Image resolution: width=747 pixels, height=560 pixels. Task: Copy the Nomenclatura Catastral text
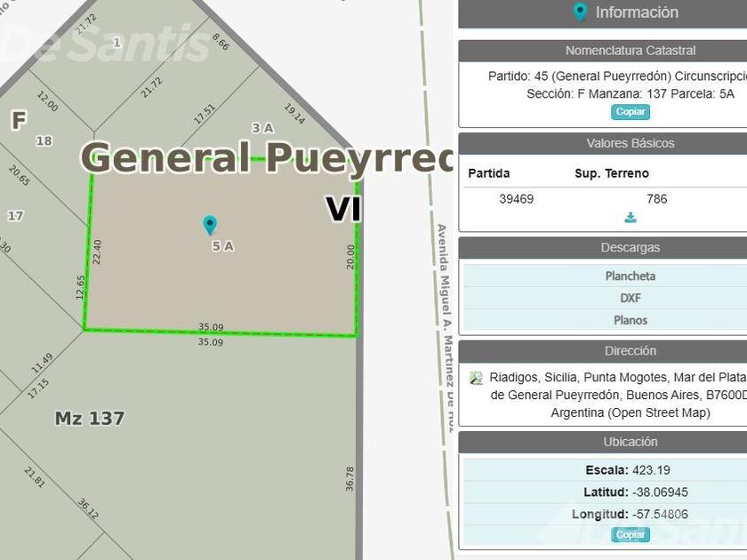pyautogui.click(x=631, y=112)
